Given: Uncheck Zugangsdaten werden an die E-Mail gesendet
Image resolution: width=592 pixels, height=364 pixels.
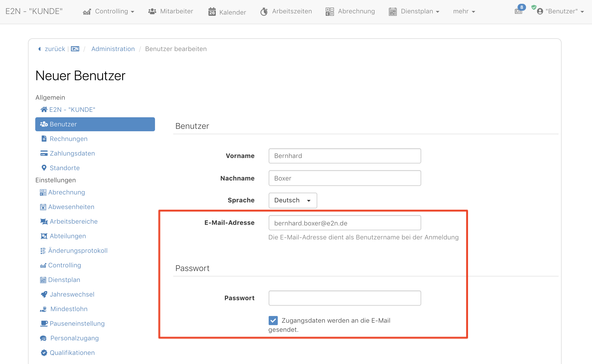Looking at the screenshot, I should coord(273,321).
